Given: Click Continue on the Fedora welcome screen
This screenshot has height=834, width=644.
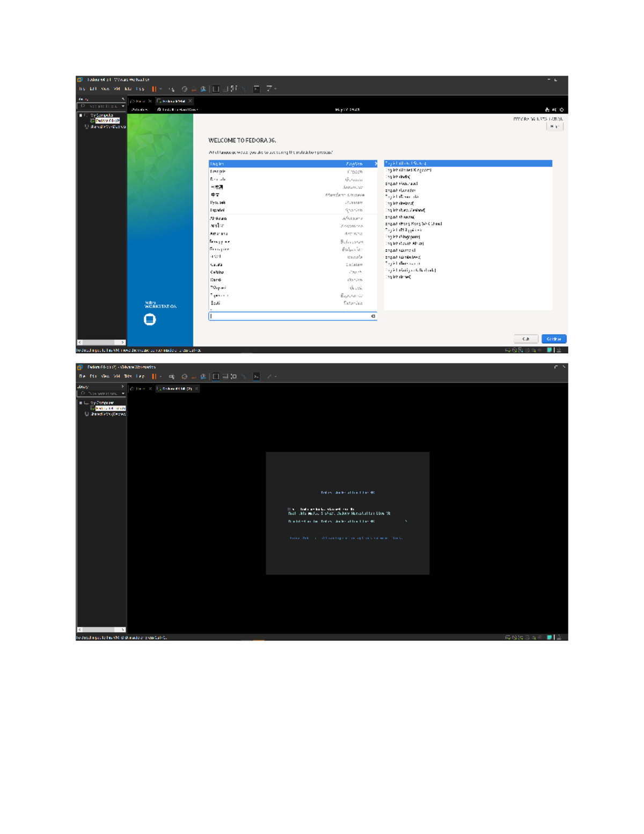Looking at the screenshot, I should pos(554,338).
